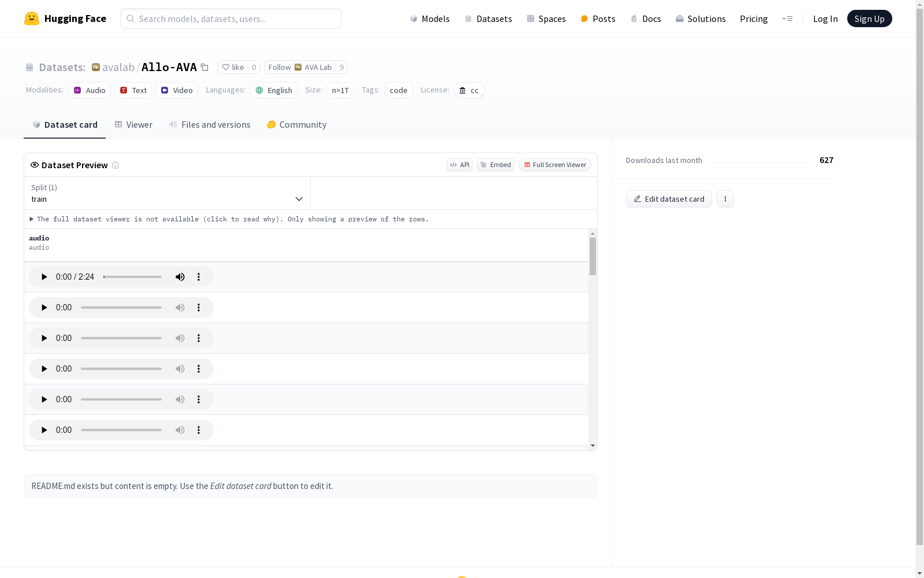
Task: Click the dataset preview vertical scrollbar
Action: pyautogui.click(x=593, y=256)
